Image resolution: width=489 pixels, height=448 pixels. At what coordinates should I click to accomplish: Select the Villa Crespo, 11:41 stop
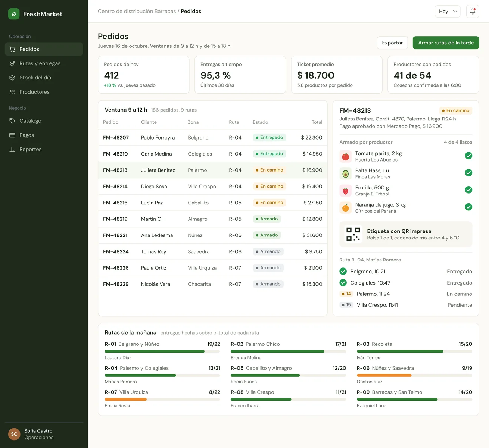pyautogui.click(x=406, y=305)
